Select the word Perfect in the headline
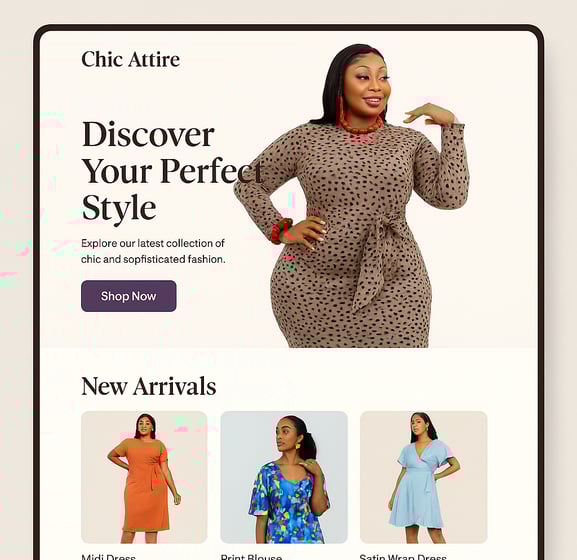 212,171
